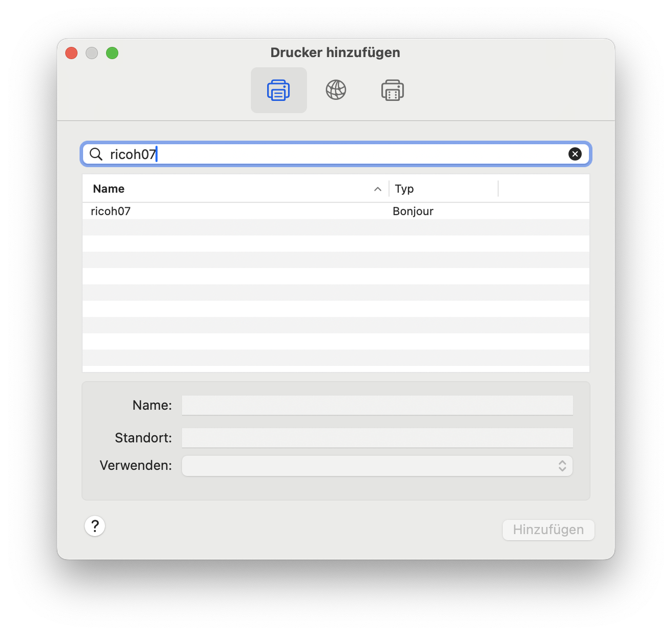Focus the printer search field
This screenshot has height=635, width=672.
point(336,154)
